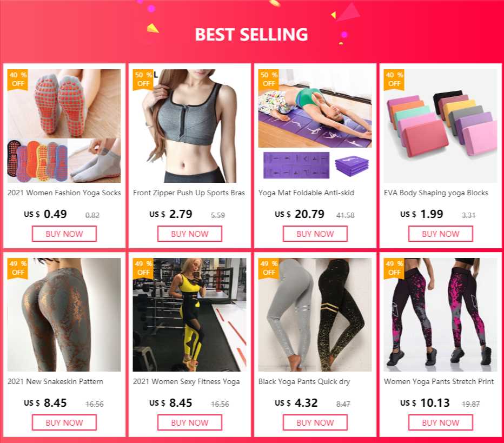Click BUY NOW under Women Yoga Pants Stretch Print
The width and height of the screenshot is (504, 443).
pyautogui.click(x=441, y=422)
